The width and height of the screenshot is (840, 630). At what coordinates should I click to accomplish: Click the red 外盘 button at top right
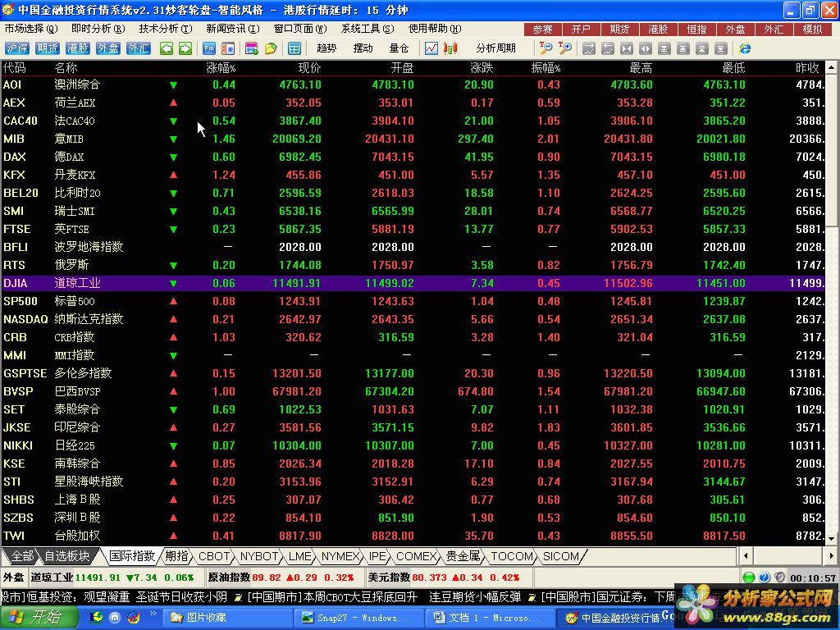(x=736, y=30)
